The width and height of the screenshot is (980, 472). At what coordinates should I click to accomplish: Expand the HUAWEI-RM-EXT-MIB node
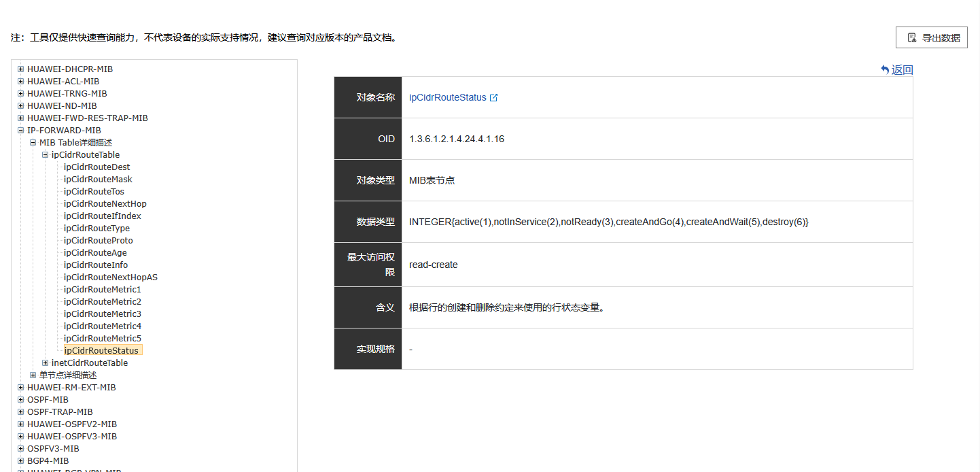click(20, 388)
